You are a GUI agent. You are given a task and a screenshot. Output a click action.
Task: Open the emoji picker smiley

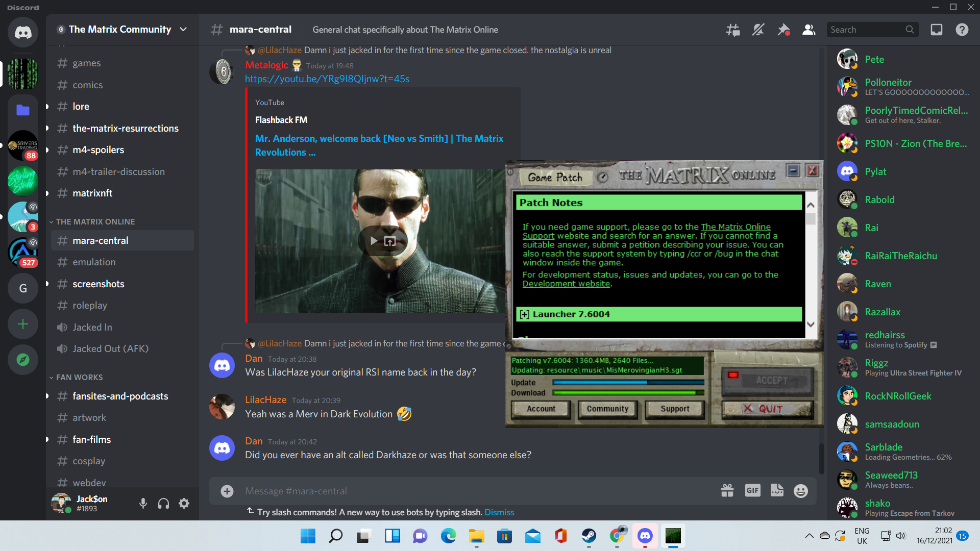(801, 491)
